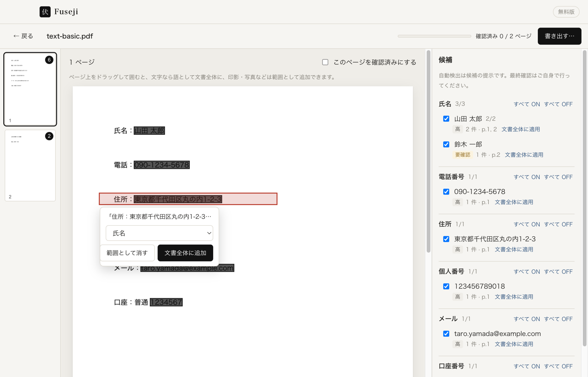Click the redacted account number 1234567

[166, 302]
